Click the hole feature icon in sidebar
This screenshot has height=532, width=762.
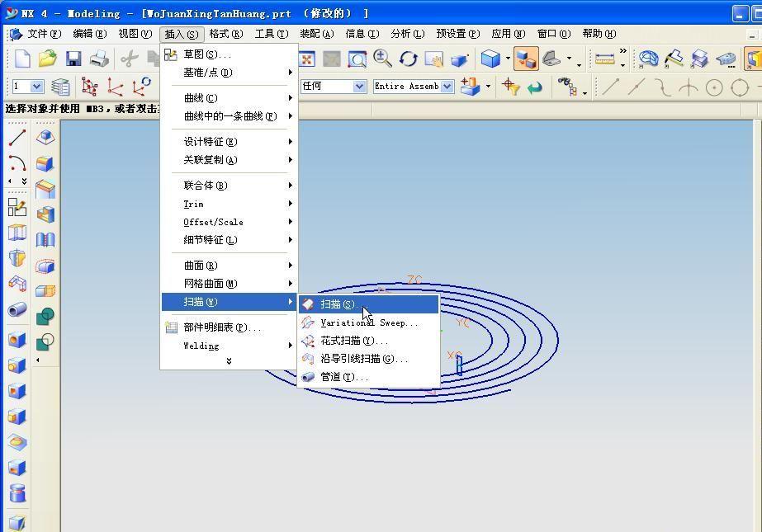18,340
